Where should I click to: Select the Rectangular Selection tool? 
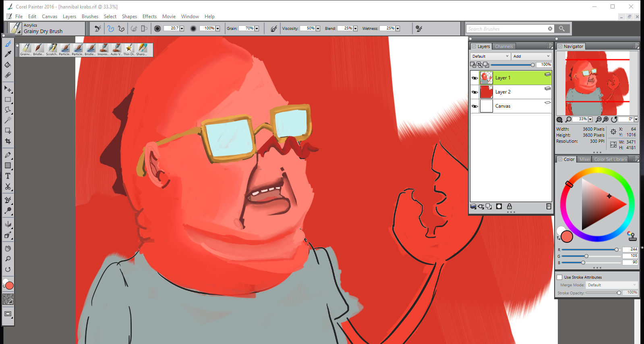tap(8, 99)
